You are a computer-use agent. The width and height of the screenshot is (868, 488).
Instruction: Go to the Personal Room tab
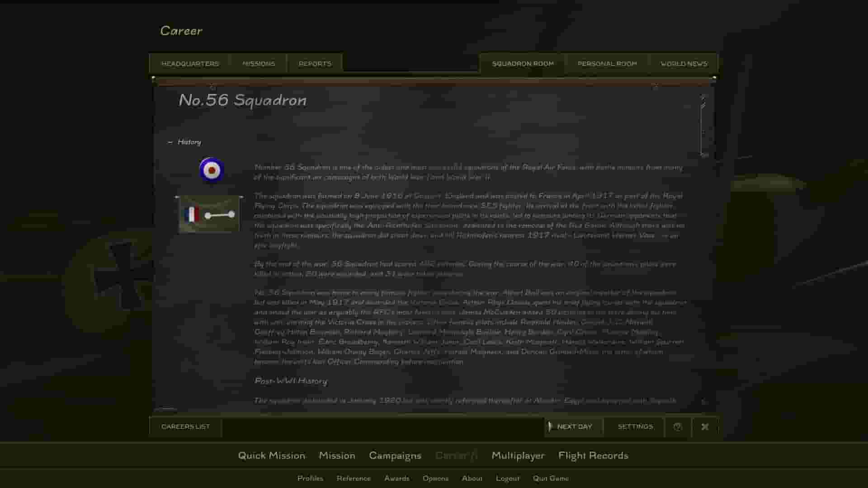coord(607,64)
